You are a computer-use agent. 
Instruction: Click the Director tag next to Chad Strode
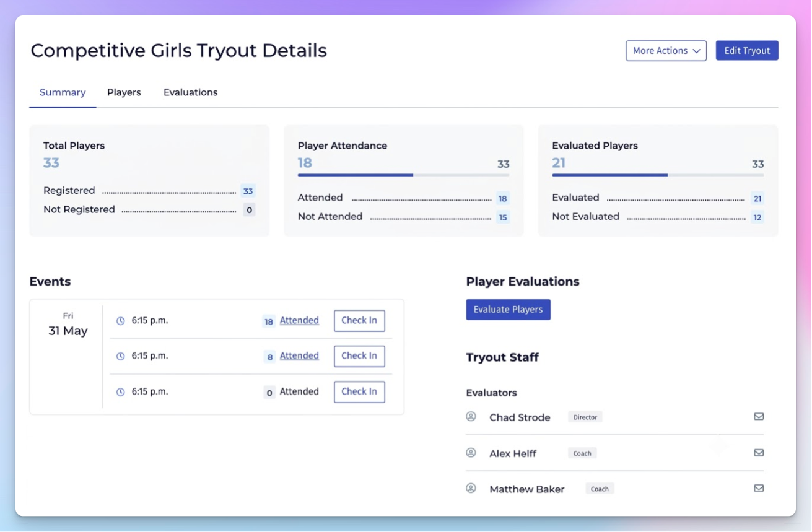pyautogui.click(x=585, y=417)
